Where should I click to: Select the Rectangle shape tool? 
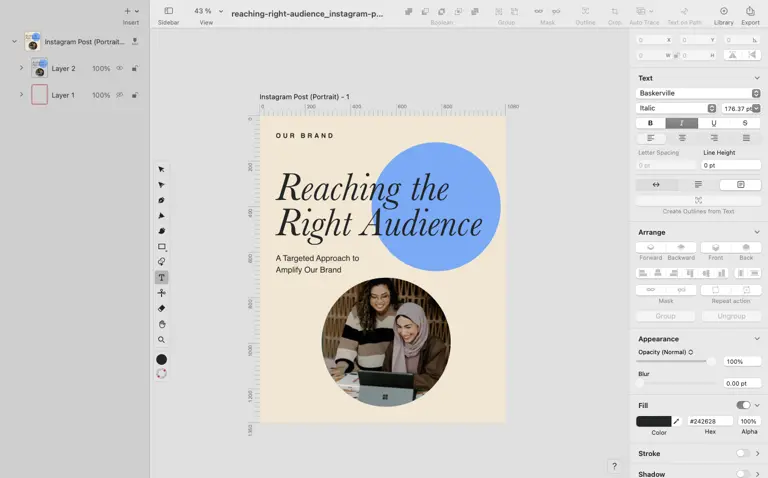(162, 247)
